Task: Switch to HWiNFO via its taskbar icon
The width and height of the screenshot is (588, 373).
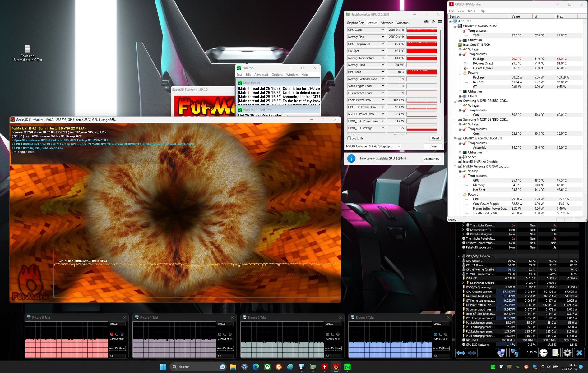Action: 302,367
